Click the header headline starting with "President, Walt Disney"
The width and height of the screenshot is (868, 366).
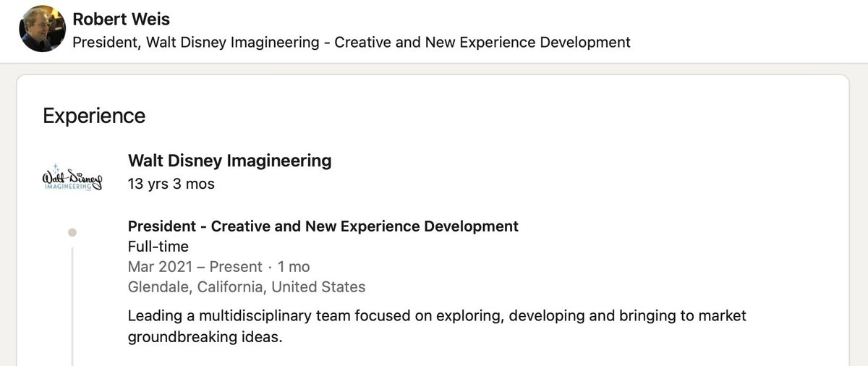pyautogui.click(x=351, y=43)
